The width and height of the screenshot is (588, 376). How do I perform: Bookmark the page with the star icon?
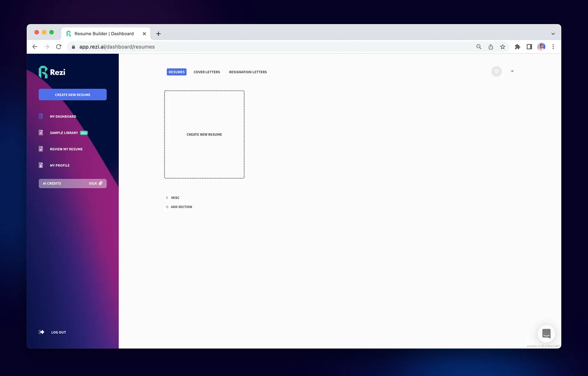coord(503,46)
